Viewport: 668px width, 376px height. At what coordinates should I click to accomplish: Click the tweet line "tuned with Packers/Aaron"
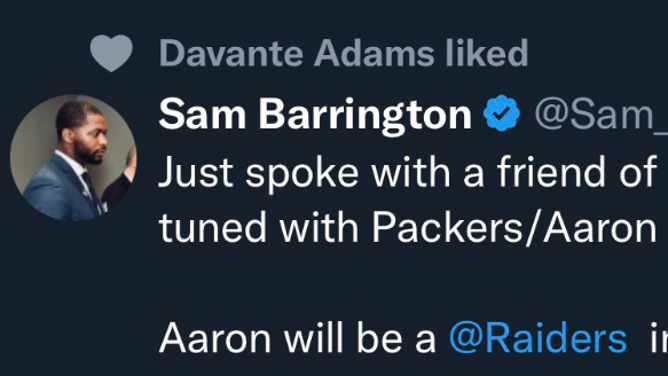coord(407,227)
